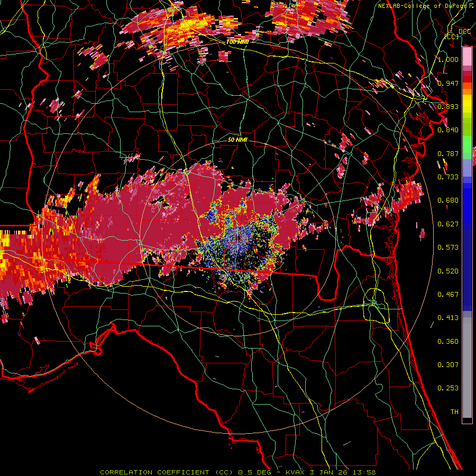This screenshot has width=476, height=476.
Task: Pick the light pink swatch beside 1.000
Action: tap(467, 57)
